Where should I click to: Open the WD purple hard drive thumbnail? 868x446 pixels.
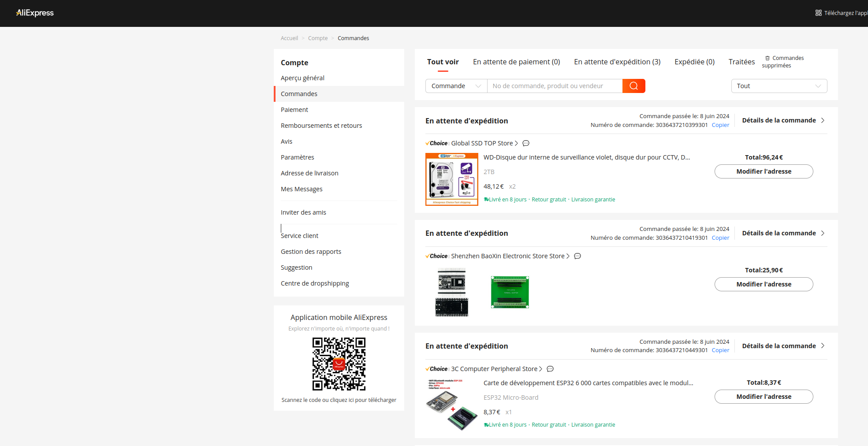tap(451, 179)
